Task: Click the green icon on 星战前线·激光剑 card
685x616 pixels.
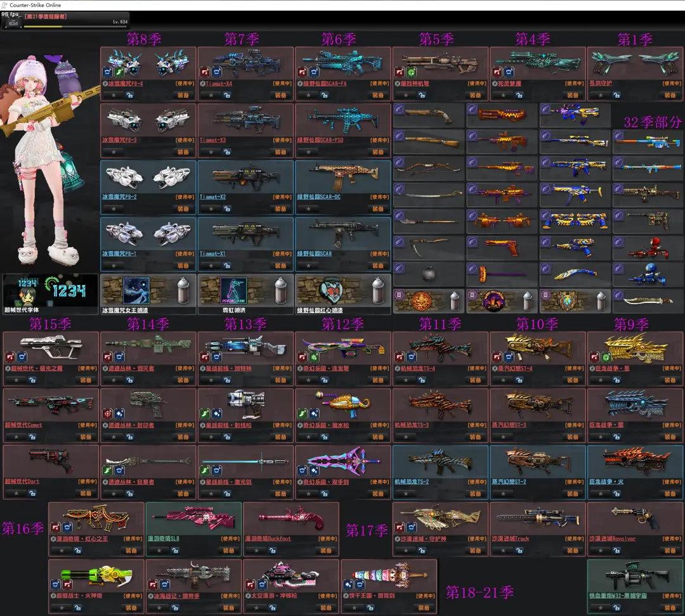Action: [x=205, y=470]
